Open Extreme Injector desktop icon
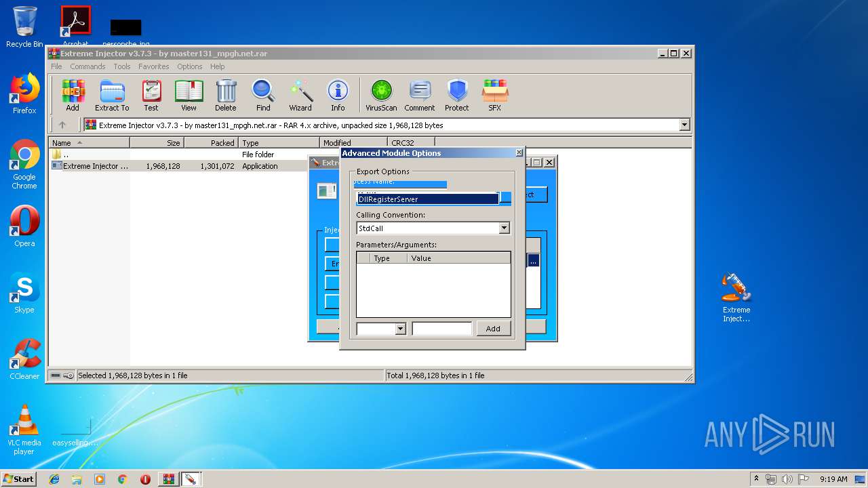 pos(736,297)
